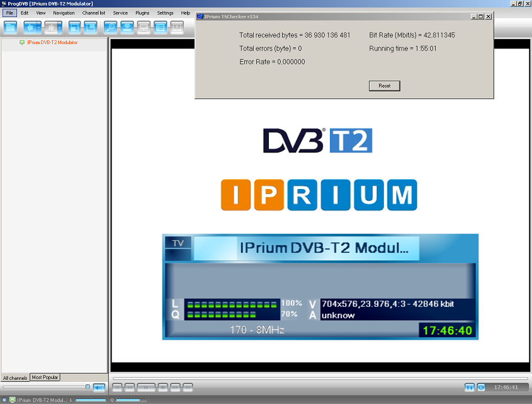Viewport: 532px width, 404px height.
Task: Open the Service menu
Action: click(x=120, y=13)
